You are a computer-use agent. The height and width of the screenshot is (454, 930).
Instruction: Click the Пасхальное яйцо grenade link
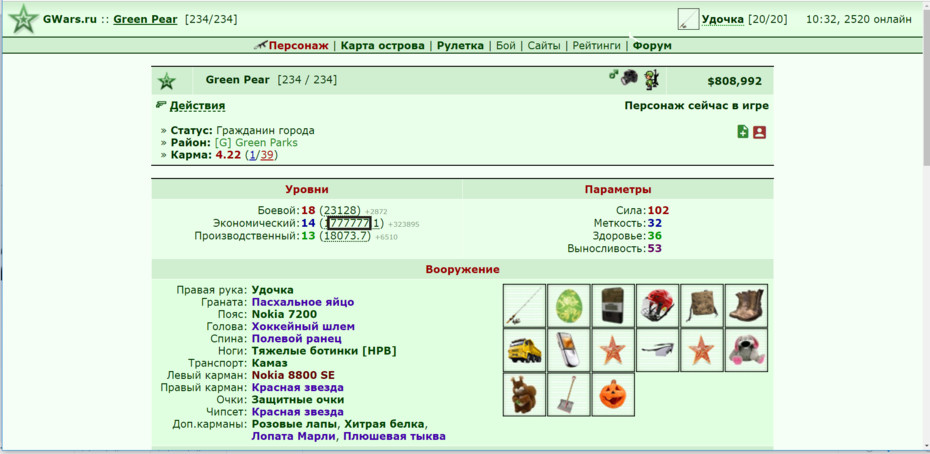pyautogui.click(x=302, y=302)
